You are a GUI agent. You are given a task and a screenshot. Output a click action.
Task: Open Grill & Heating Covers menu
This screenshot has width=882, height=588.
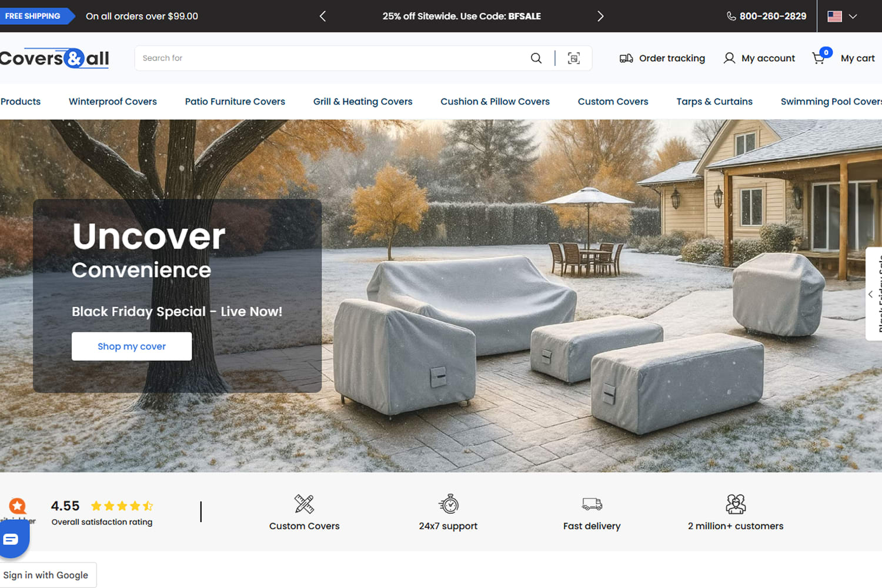[362, 102]
